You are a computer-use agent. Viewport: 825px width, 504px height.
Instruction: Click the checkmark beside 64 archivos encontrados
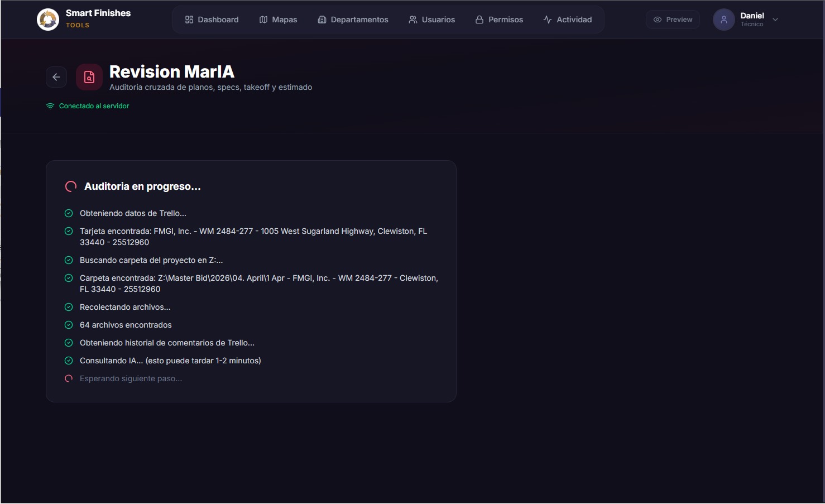pos(69,325)
